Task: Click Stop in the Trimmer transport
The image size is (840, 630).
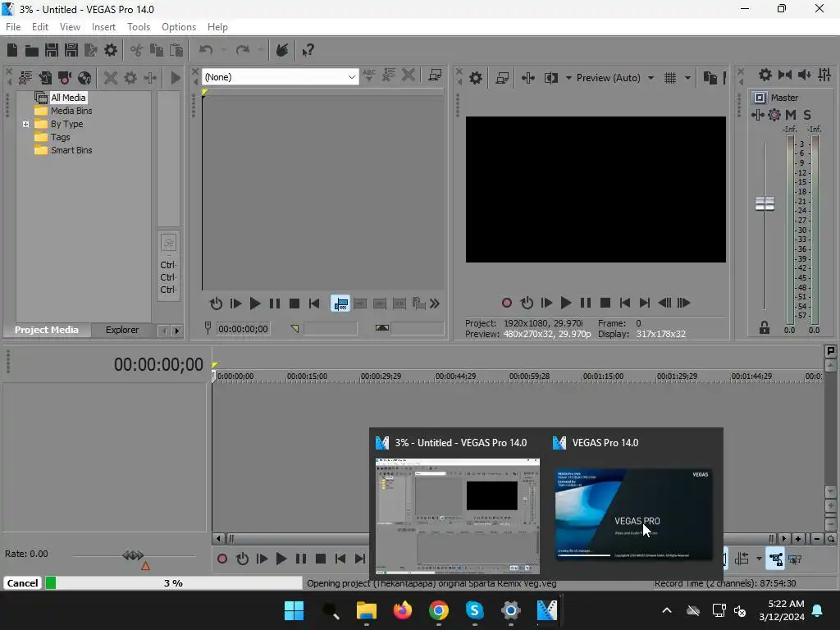Action: tap(294, 304)
